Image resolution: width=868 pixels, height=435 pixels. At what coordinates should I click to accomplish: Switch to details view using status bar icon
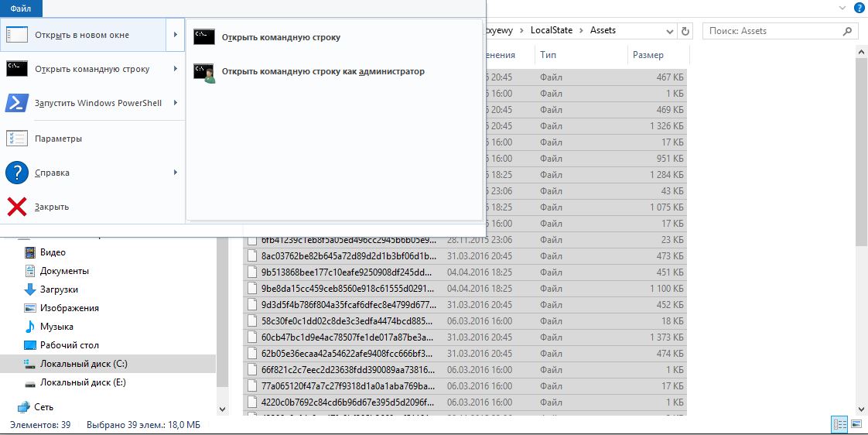[839, 424]
